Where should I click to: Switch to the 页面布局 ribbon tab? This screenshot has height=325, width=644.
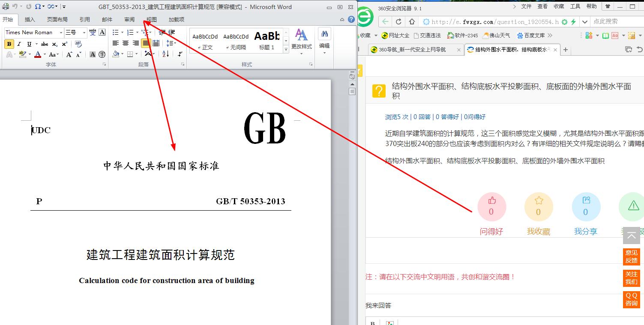(57, 19)
